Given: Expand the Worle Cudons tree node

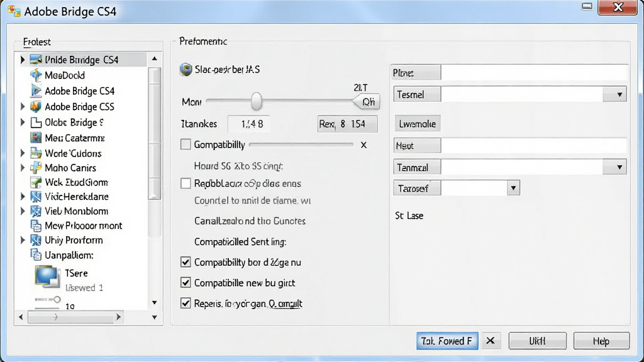Looking at the screenshot, I should click(23, 153).
